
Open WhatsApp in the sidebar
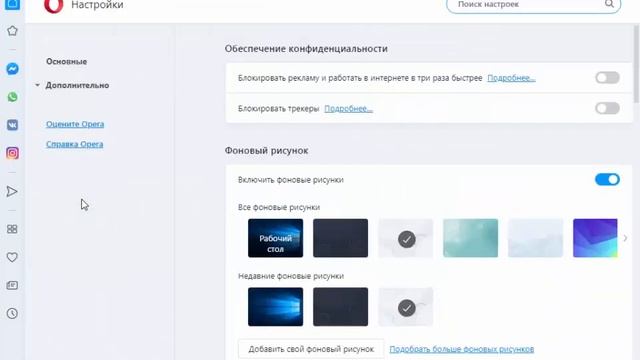click(12, 97)
